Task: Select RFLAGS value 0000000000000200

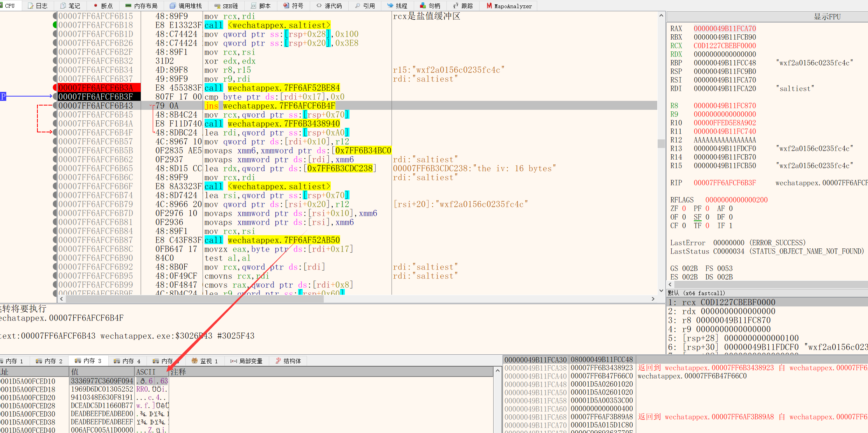Action: pyautogui.click(x=736, y=200)
